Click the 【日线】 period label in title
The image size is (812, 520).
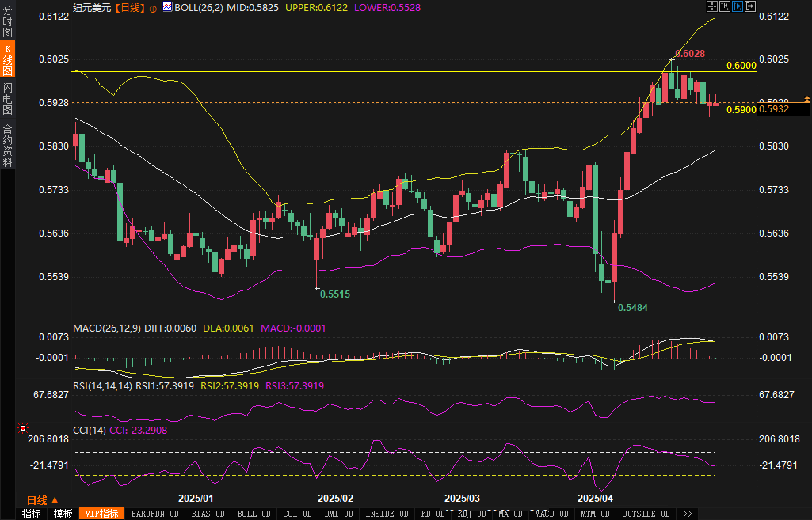tap(130, 8)
